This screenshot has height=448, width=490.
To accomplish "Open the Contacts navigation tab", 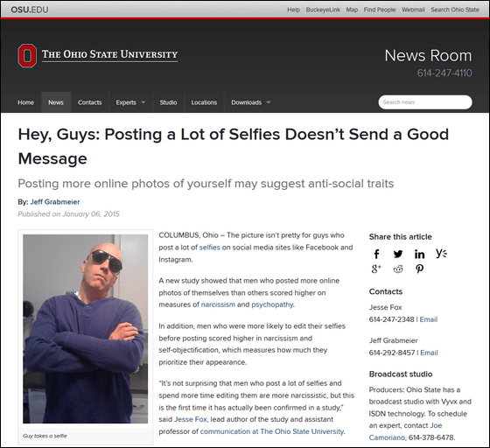I will click(89, 102).
